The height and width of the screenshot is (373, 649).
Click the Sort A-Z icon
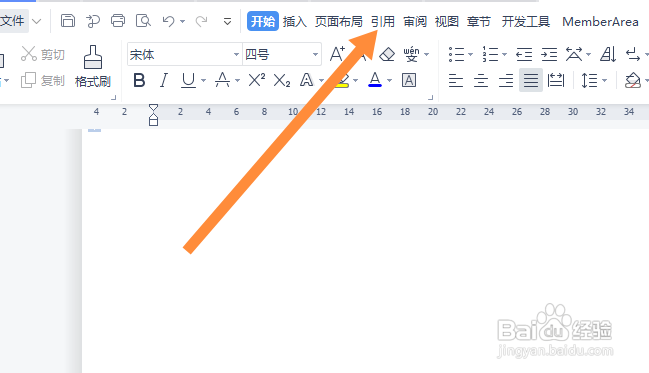pyautogui.click(x=608, y=54)
